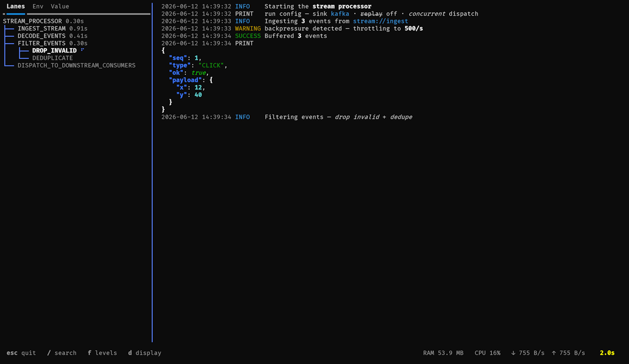Click the kafka sink link

[x=340, y=14]
